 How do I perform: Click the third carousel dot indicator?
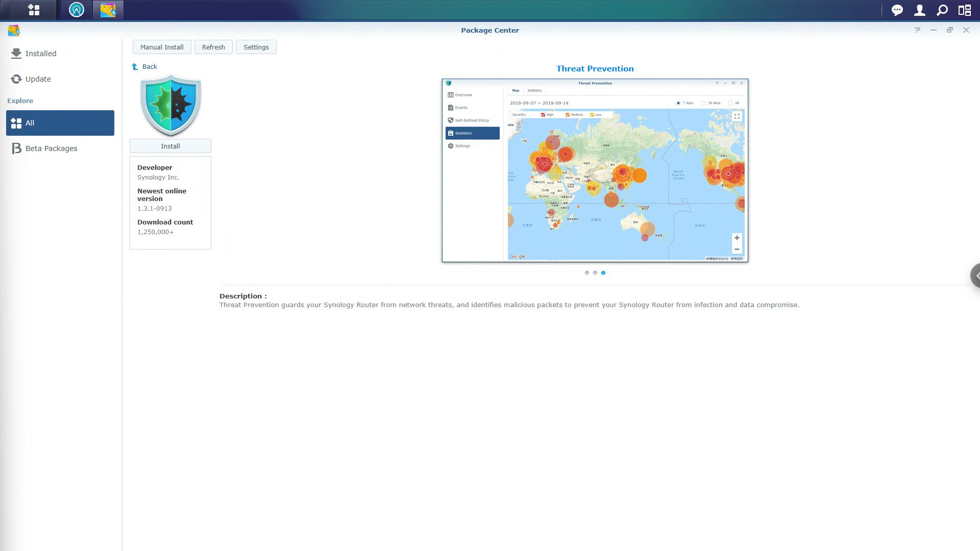click(x=603, y=272)
